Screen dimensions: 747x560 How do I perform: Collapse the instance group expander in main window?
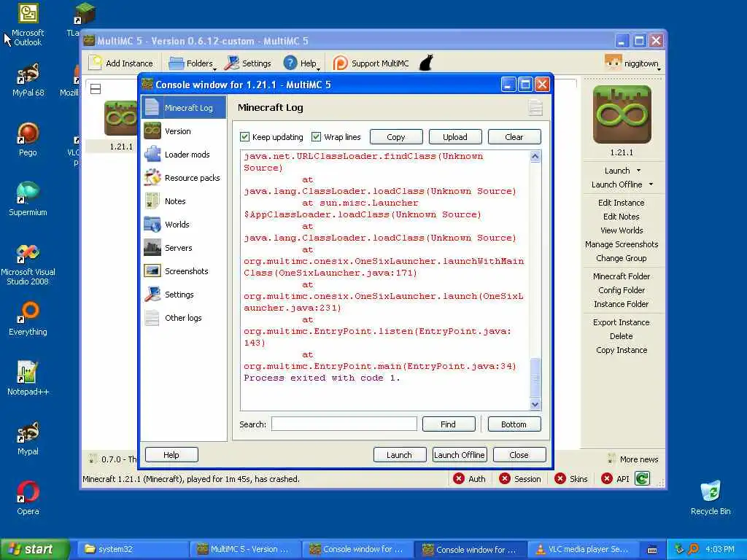point(96,88)
